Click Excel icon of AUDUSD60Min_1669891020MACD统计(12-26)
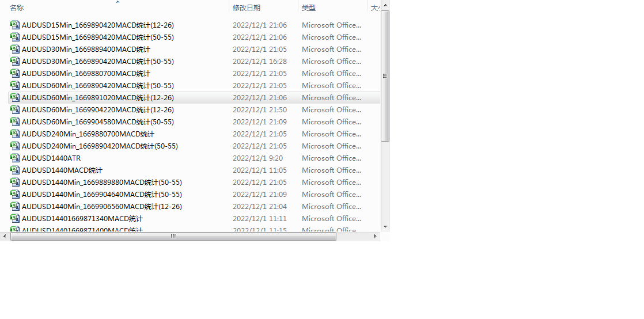 coord(15,98)
